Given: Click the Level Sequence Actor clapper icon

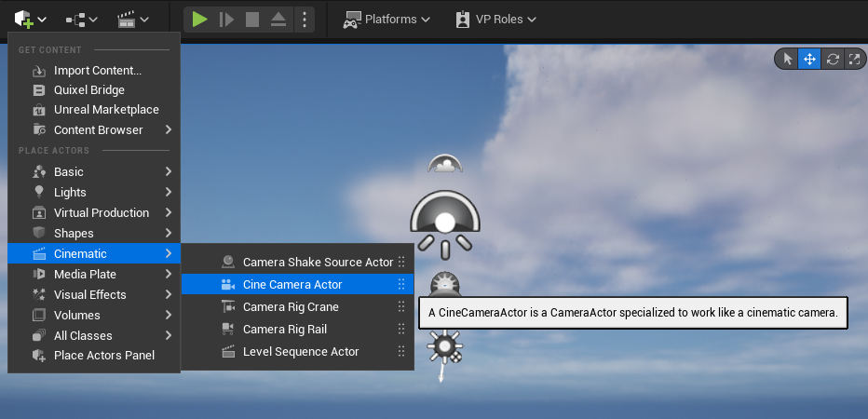Looking at the screenshot, I should pyautogui.click(x=227, y=351).
